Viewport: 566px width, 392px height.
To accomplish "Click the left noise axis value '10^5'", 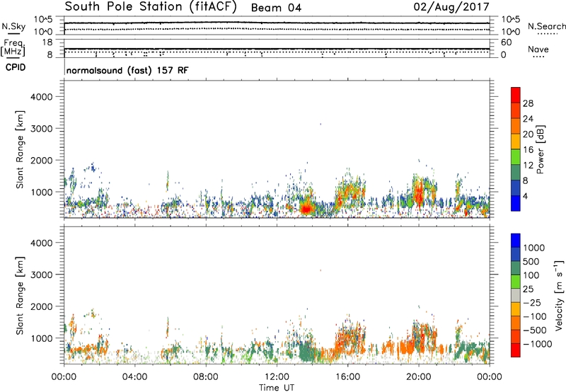I will 43,20.
